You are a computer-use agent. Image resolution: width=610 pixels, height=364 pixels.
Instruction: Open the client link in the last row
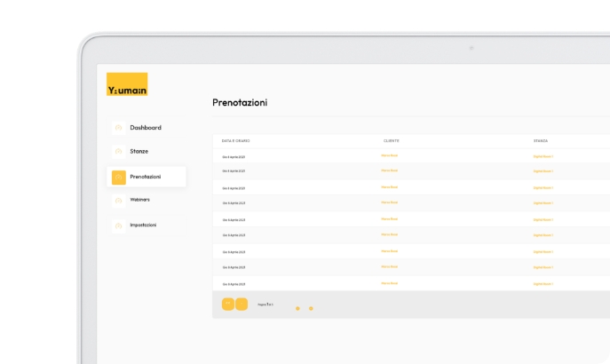389,283
